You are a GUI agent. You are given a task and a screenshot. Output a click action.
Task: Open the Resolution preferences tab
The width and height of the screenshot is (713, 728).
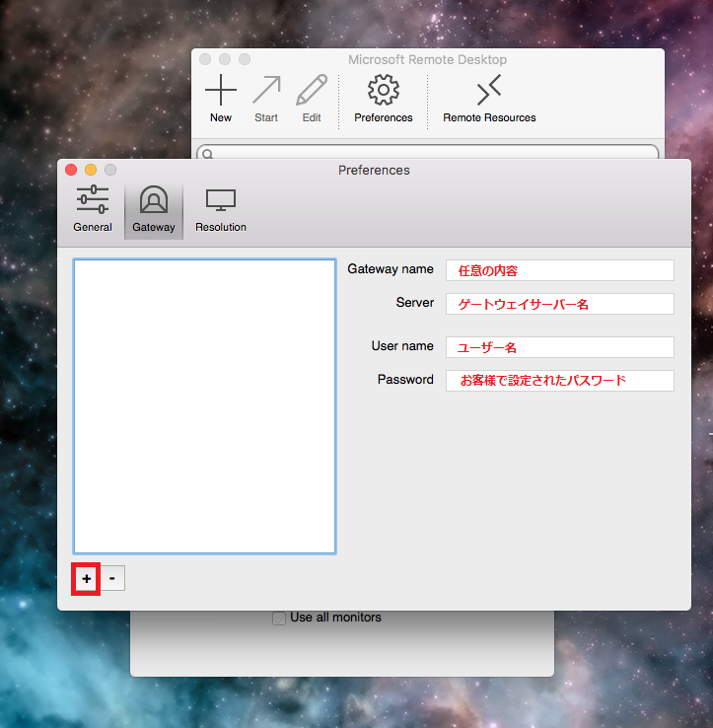point(221,210)
